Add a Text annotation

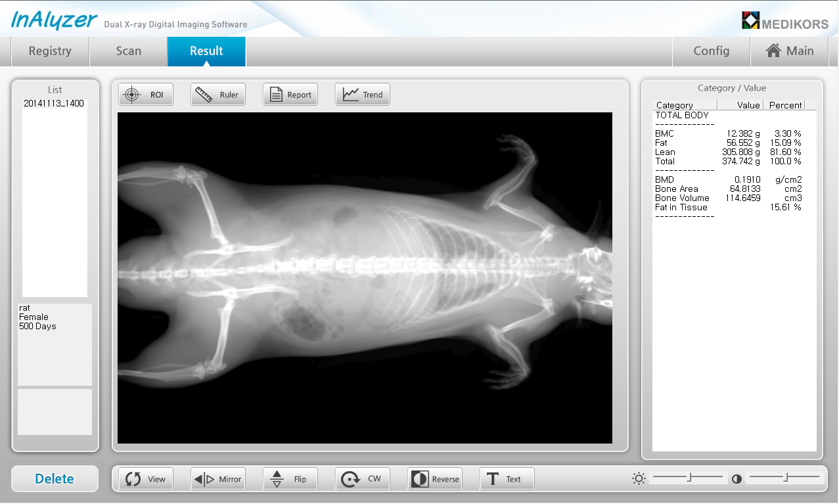tap(507, 479)
